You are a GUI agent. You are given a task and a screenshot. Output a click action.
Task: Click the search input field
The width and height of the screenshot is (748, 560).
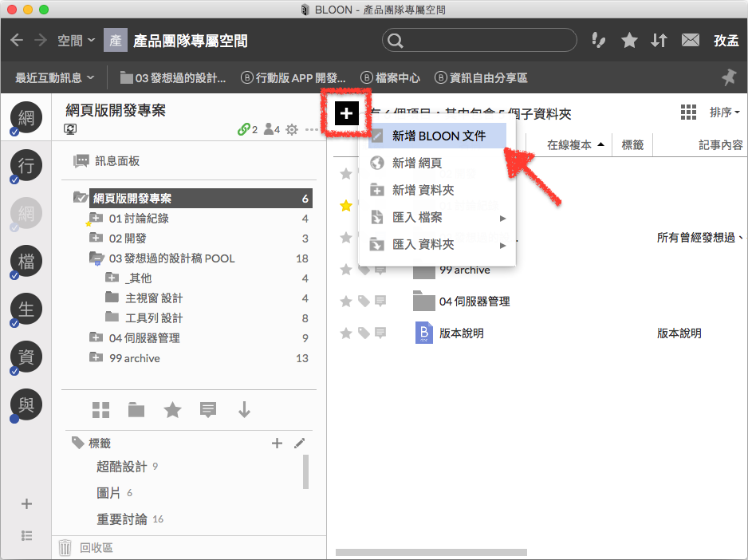click(479, 40)
